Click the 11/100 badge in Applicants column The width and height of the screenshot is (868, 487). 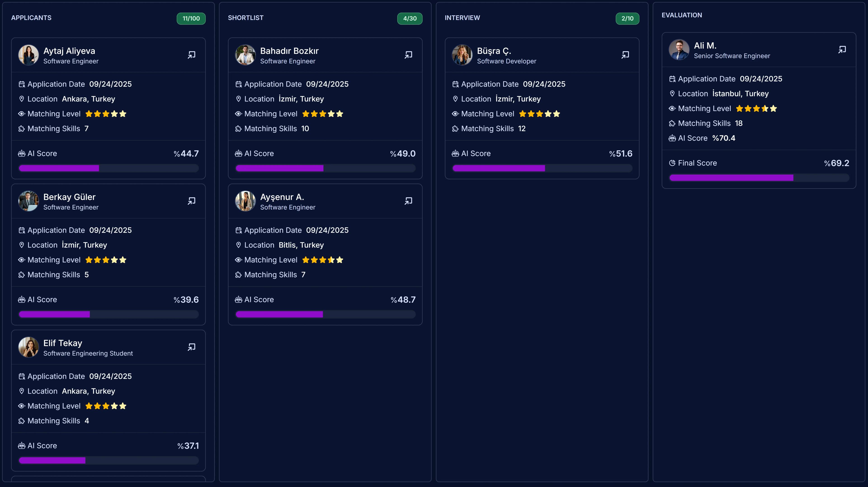click(x=191, y=19)
